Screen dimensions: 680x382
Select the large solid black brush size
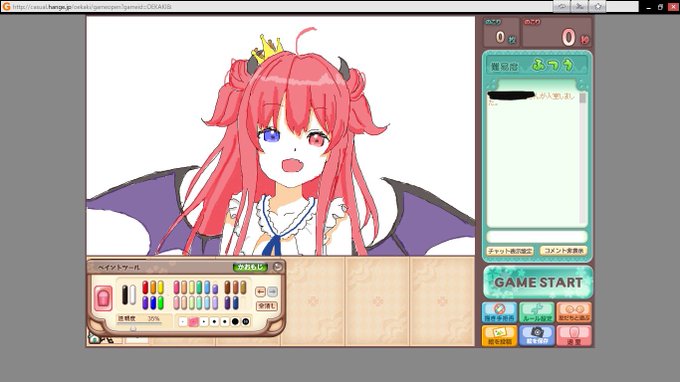[235, 322]
